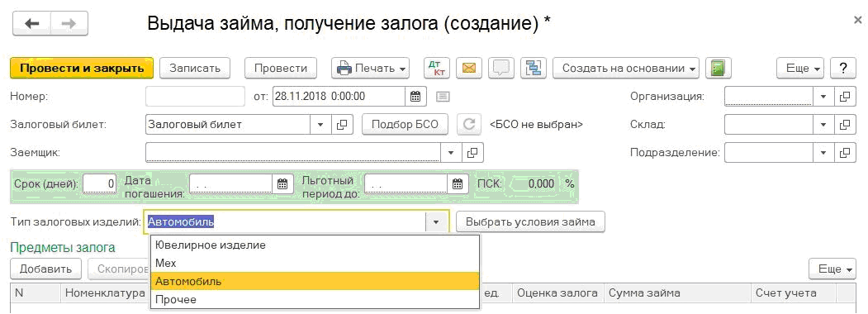Click the Срок (дней) field
868x314 pixels.
tap(100, 184)
